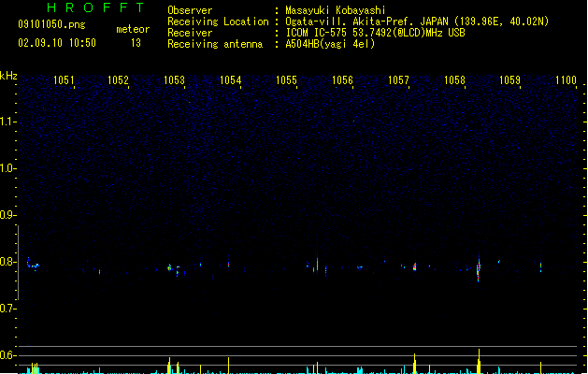Click the location text Ogata-vill. Akita-Pref. JAPAN
This screenshot has height=374, width=588.
point(366,22)
